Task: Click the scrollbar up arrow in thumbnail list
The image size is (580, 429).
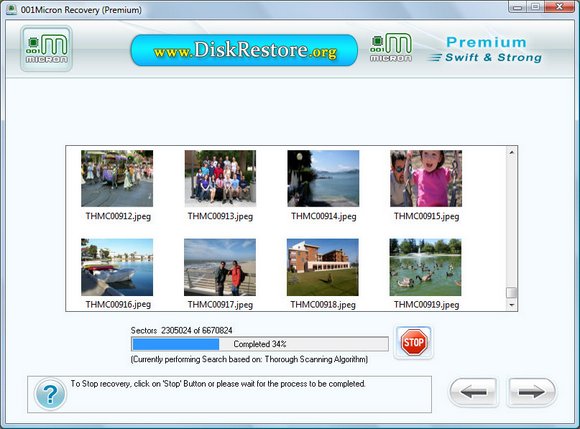Action: pyautogui.click(x=512, y=152)
